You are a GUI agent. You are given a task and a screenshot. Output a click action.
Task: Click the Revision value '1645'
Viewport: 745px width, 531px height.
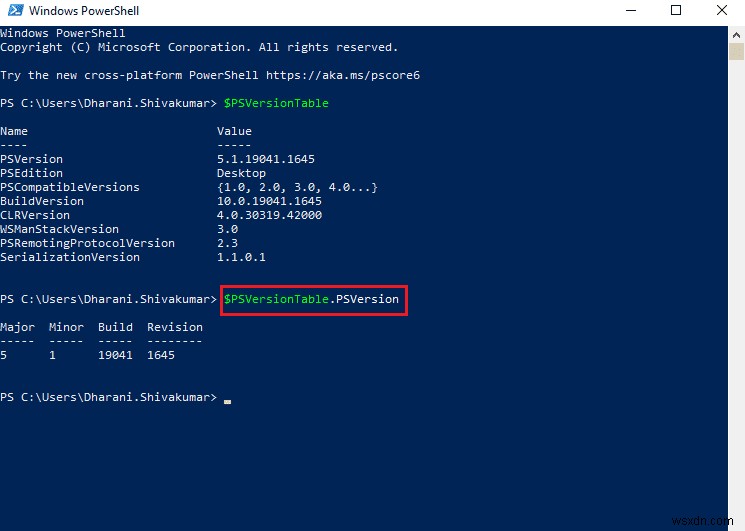pos(161,355)
